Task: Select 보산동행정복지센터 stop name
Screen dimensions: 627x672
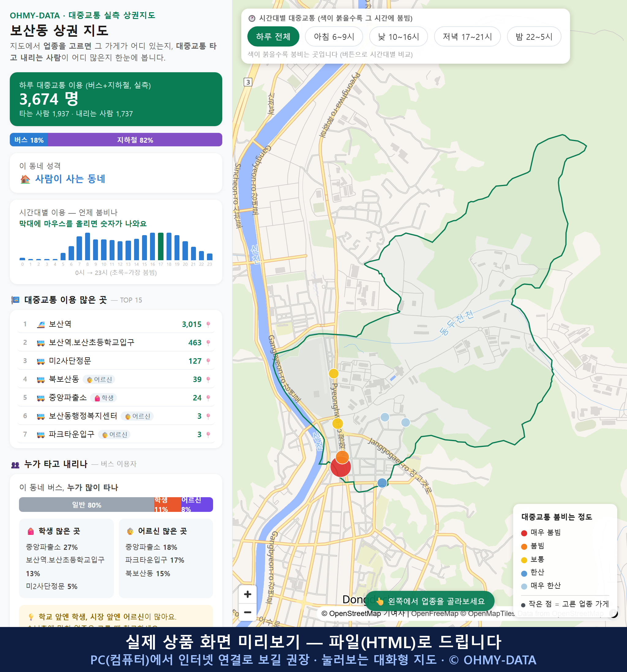Action: 83,416
